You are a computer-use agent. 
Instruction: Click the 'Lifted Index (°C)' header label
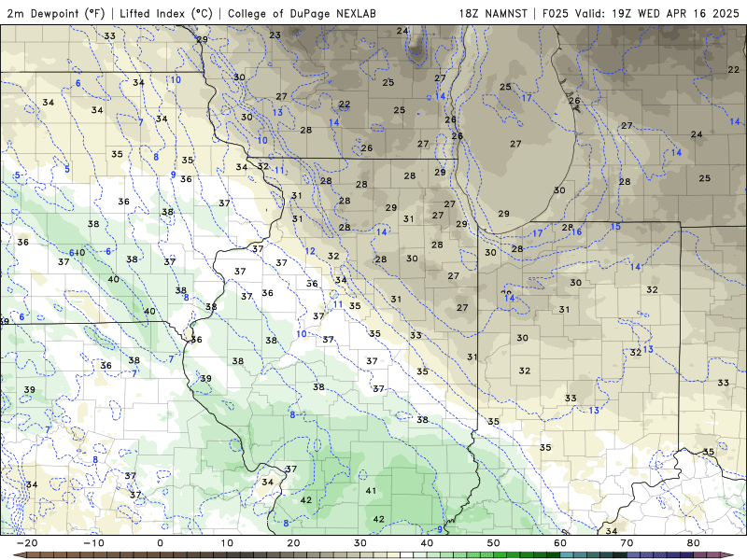(166, 13)
